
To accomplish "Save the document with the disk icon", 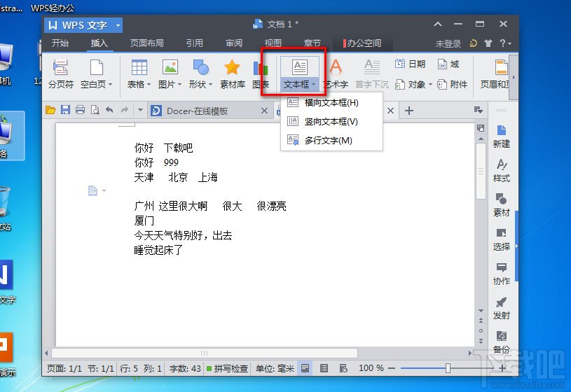I will [x=65, y=110].
